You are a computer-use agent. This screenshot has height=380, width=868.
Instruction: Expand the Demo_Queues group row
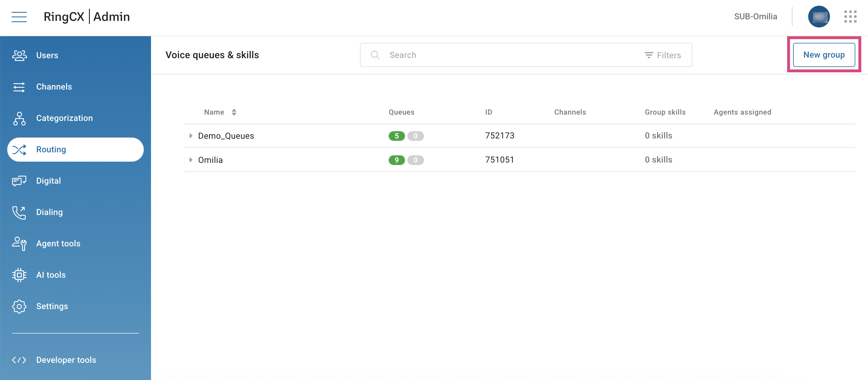191,136
